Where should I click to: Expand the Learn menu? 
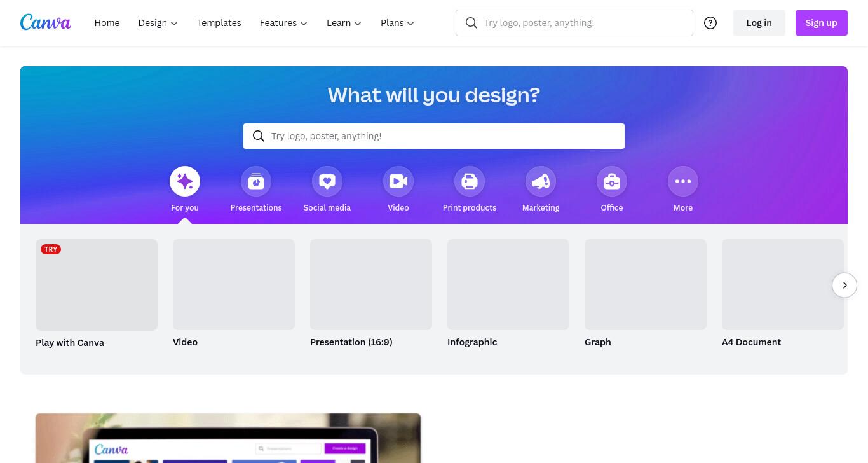[x=344, y=23]
